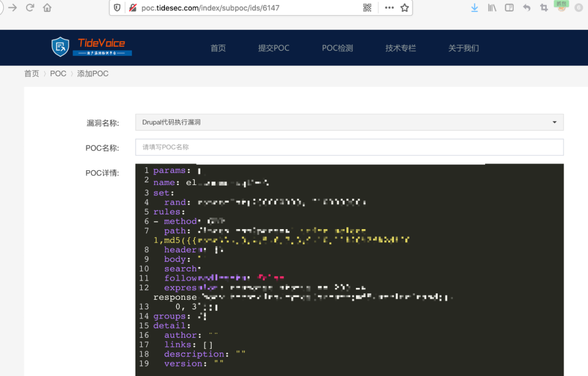Click the packet capture extension icon

(x=561, y=7)
